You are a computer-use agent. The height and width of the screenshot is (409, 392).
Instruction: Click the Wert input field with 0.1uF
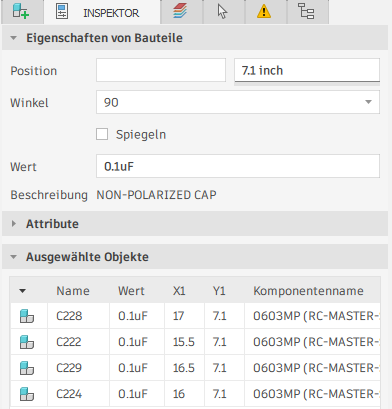(238, 166)
